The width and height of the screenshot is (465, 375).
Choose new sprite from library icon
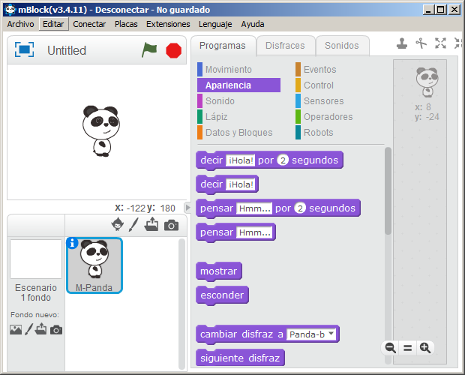coord(117,224)
